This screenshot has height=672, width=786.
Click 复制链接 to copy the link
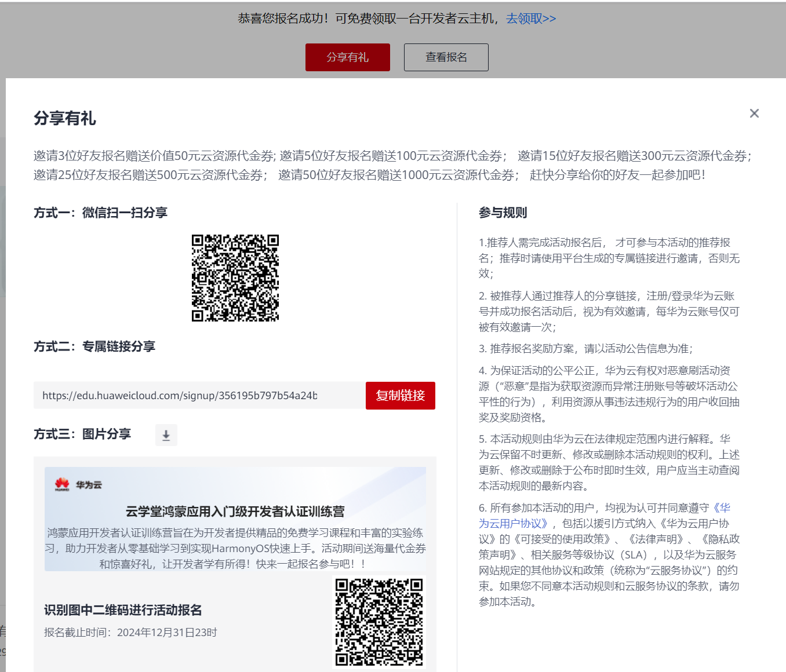(x=401, y=396)
